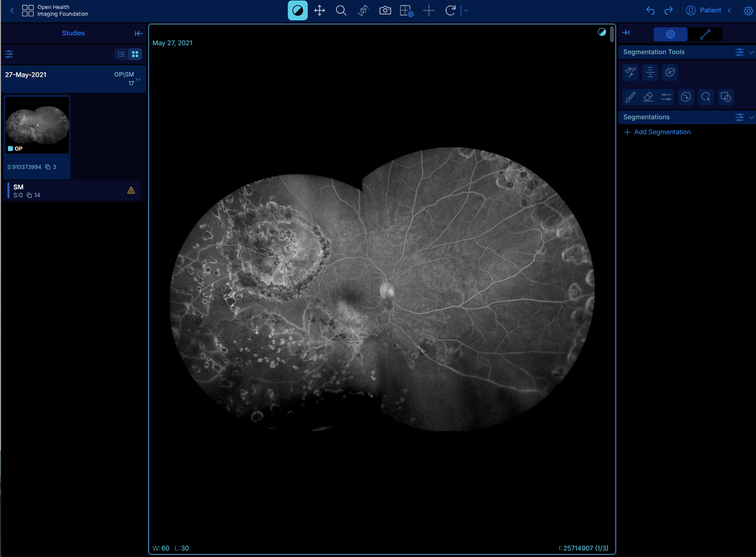Viewport: 756px width, 557px height.
Task: Open Segmentation Tools settings sliders
Action: (740, 52)
